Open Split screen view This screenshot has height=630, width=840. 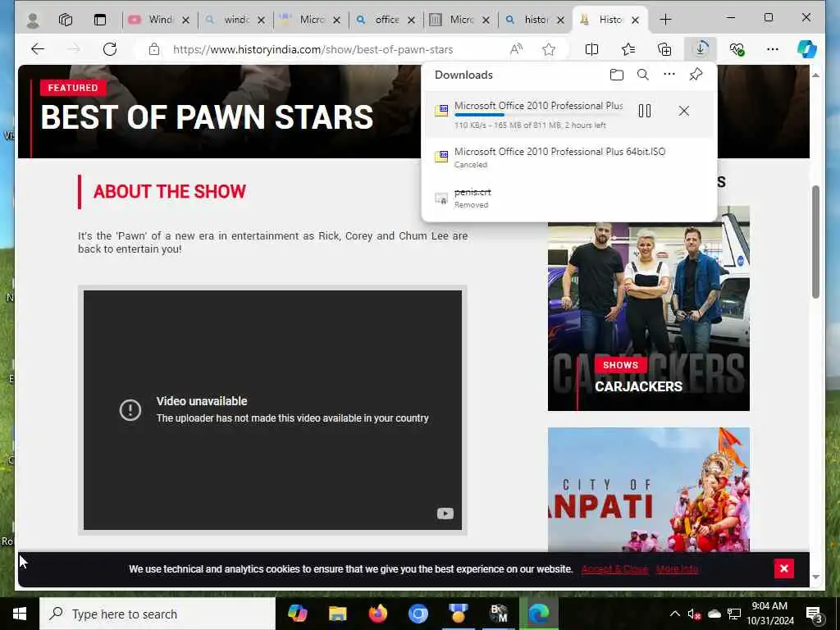pyautogui.click(x=591, y=49)
